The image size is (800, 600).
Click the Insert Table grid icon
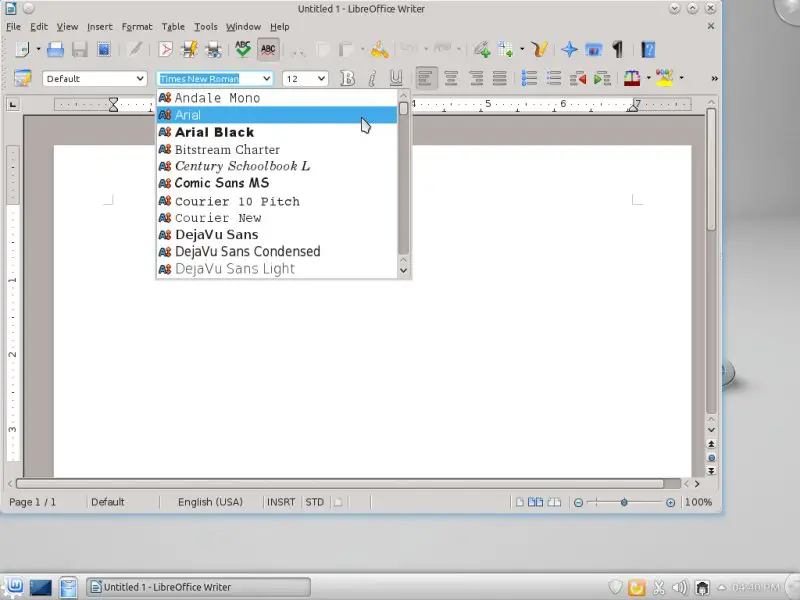click(506, 49)
